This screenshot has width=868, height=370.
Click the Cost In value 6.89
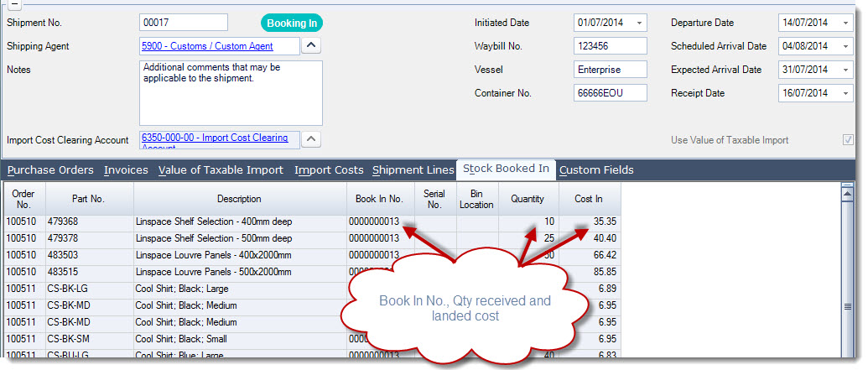tap(608, 289)
